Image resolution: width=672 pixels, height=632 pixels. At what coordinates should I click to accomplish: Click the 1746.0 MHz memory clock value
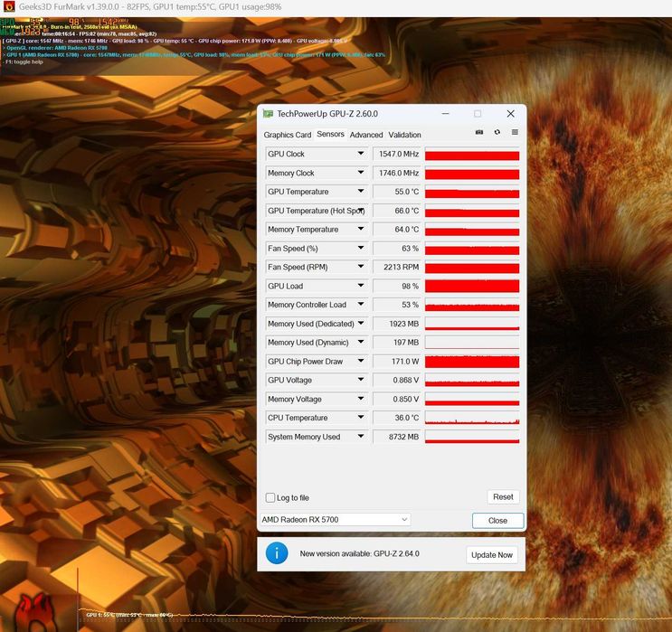[397, 173]
